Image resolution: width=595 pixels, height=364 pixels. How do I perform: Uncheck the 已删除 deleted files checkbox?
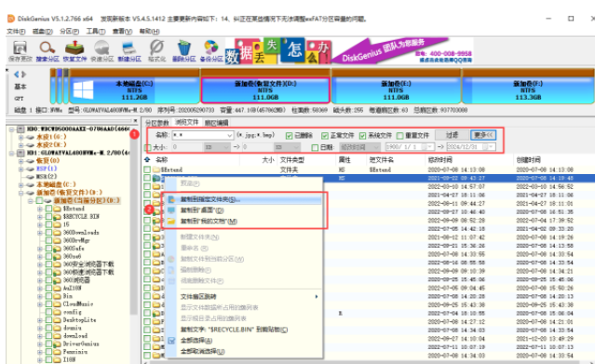pyautogui.click(x=290, y=136)
